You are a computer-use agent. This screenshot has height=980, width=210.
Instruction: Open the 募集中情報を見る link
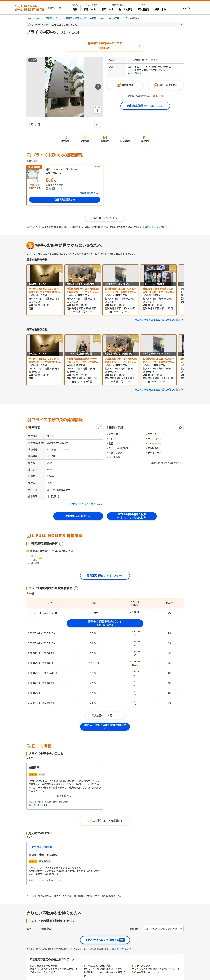pos(90,193)
